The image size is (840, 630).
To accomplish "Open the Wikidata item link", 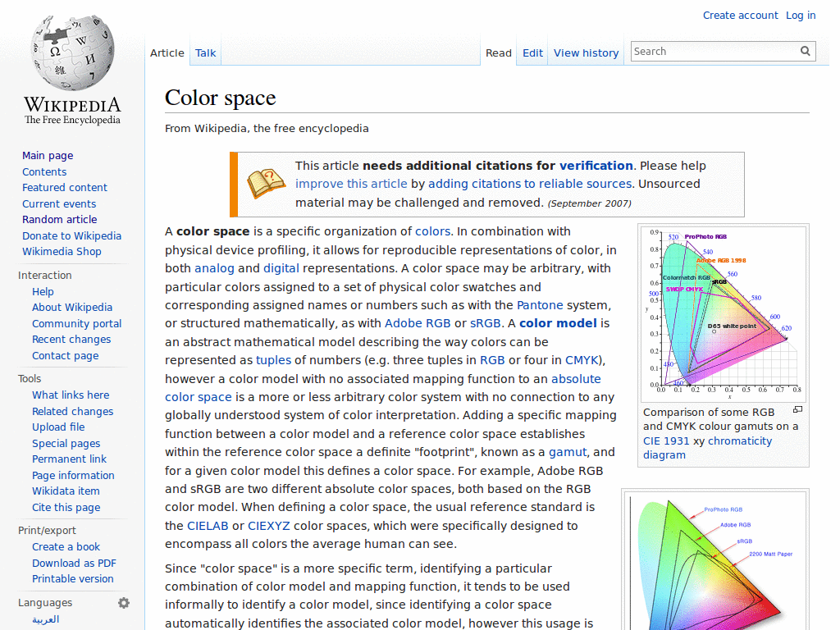I will [x=66, y=491].
